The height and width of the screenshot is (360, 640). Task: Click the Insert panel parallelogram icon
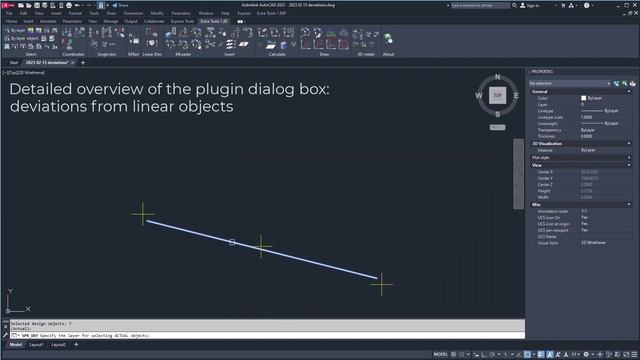(x=244, y=44)
